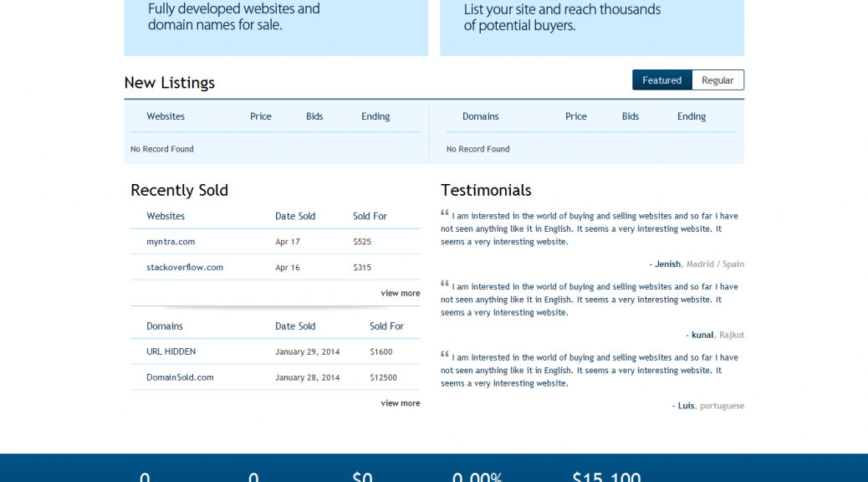Open the DomainSold.com domain listing
This screenshot has width=868, height=482.
click(x=180, y=377)
